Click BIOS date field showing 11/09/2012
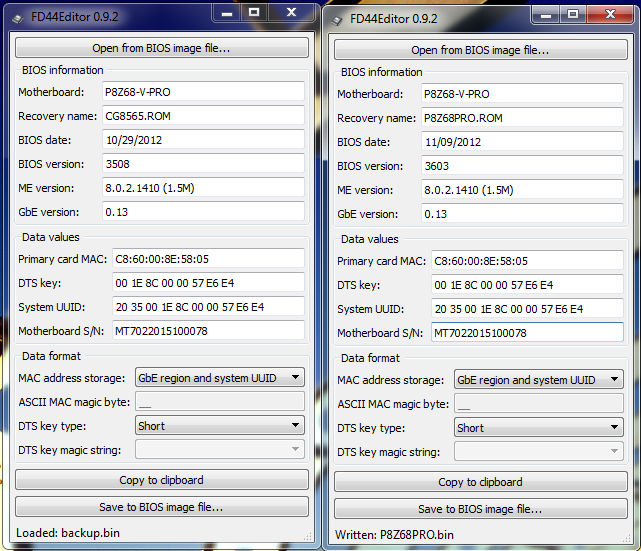641x551 pixels. (x=522, y=142)
